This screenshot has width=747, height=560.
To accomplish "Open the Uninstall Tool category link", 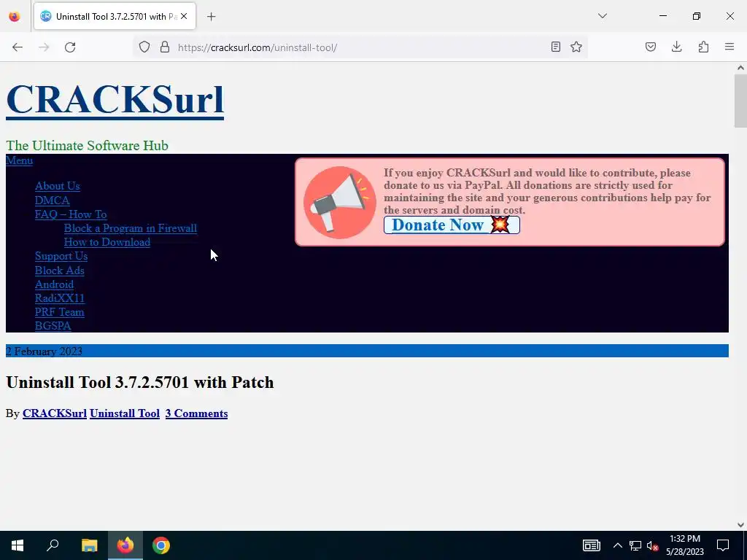I will [125, 413].
